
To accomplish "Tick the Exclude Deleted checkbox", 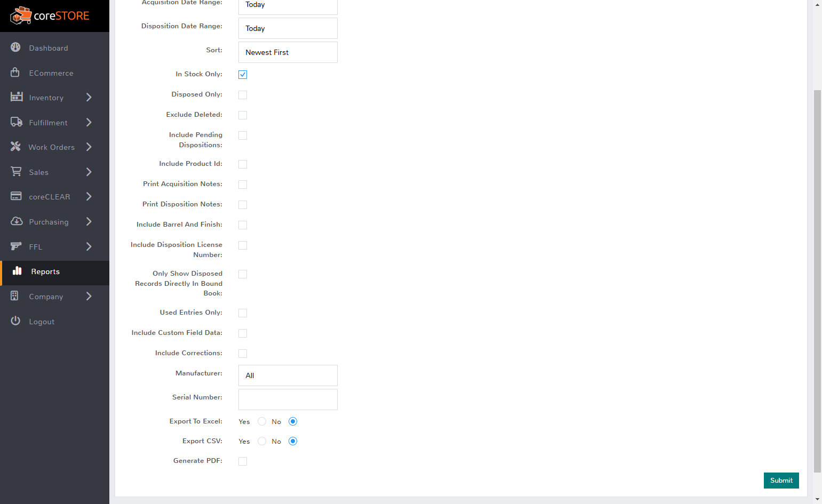I will click(x=243, y=115).
